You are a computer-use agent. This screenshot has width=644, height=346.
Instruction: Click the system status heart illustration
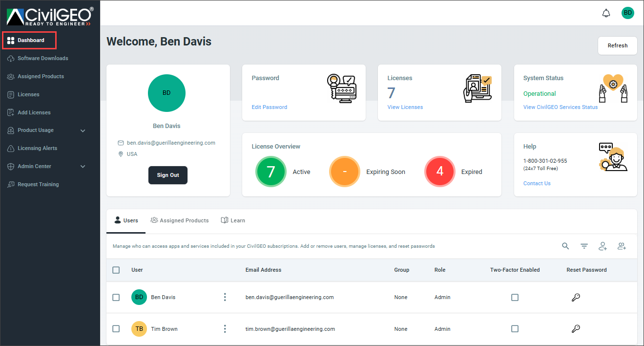(x=613, y=88)
